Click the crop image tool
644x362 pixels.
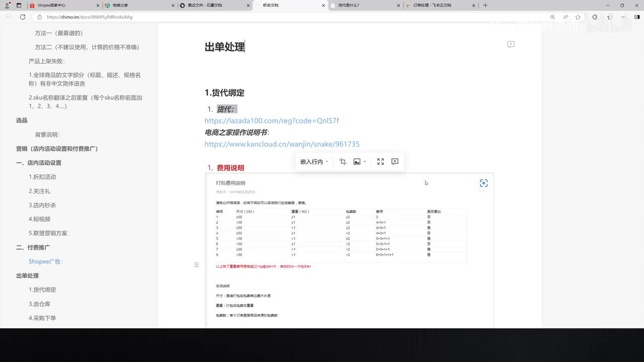pos(343,161)
